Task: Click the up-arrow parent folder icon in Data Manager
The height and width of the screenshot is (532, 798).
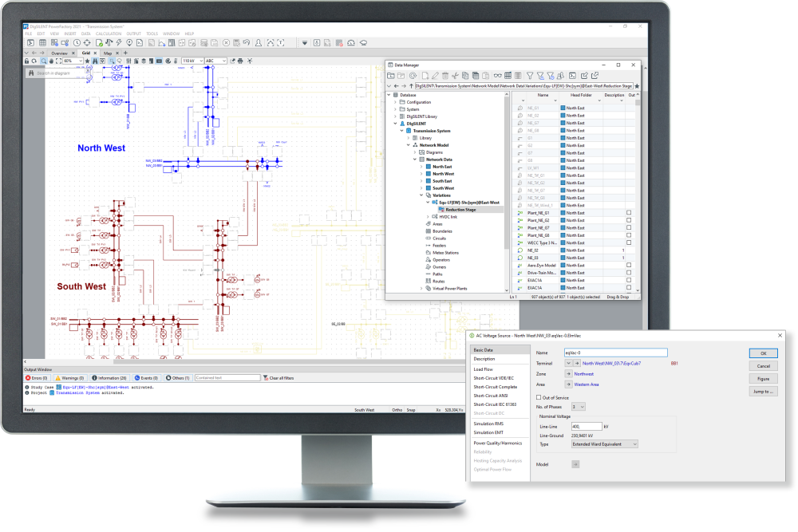Action: click(x=411, y=86)
